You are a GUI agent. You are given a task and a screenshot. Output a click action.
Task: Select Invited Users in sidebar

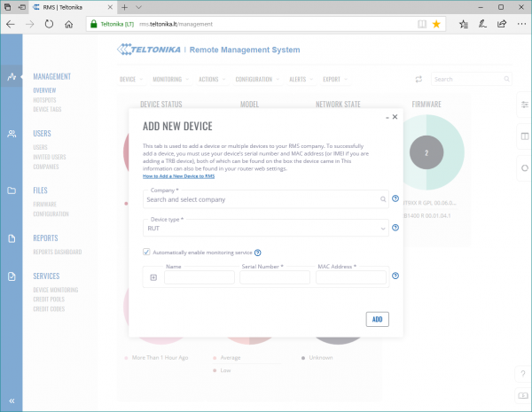click(50, 157)
